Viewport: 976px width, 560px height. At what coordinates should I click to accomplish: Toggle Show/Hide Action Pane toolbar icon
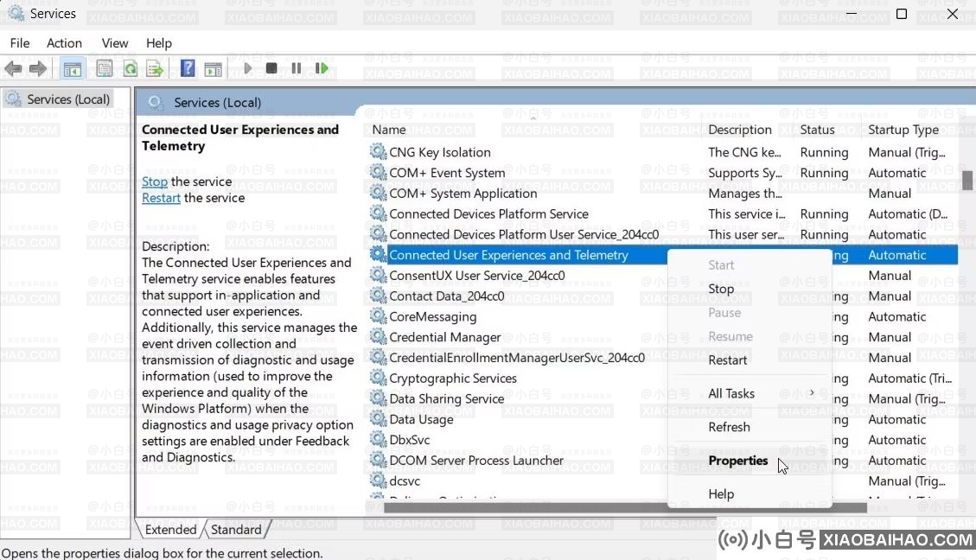point(213,68)
